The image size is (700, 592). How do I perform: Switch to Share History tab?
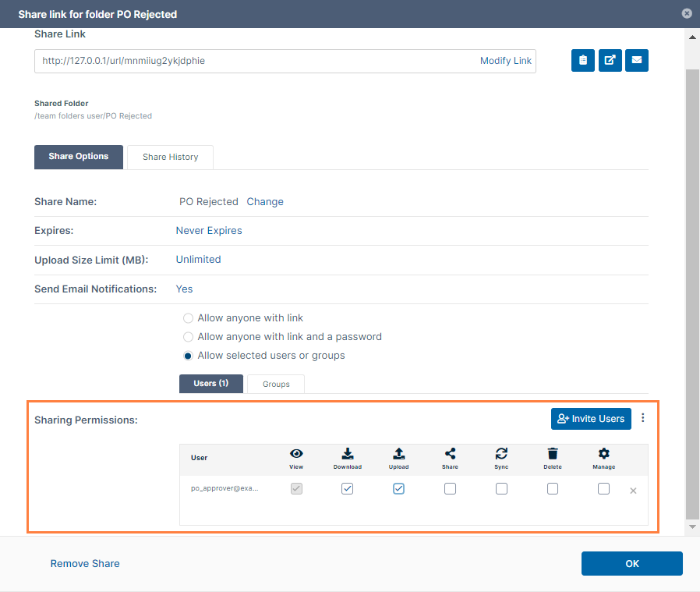[170, 157]
